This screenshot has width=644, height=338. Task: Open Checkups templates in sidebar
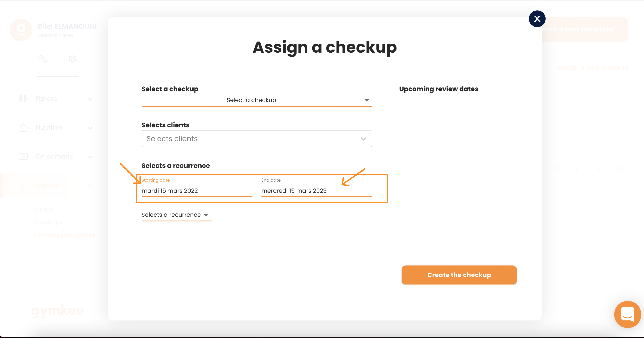point(64,235)
